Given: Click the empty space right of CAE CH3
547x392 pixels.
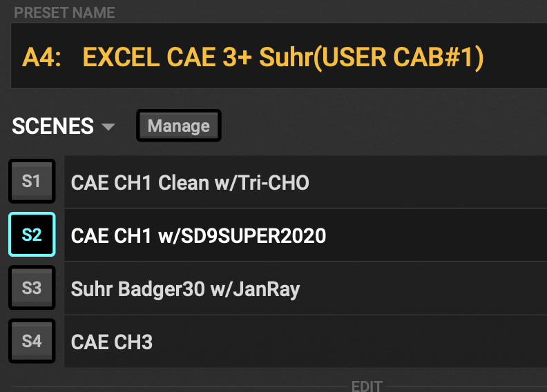Looking at the screenshot, I should [x=349, y=342].
